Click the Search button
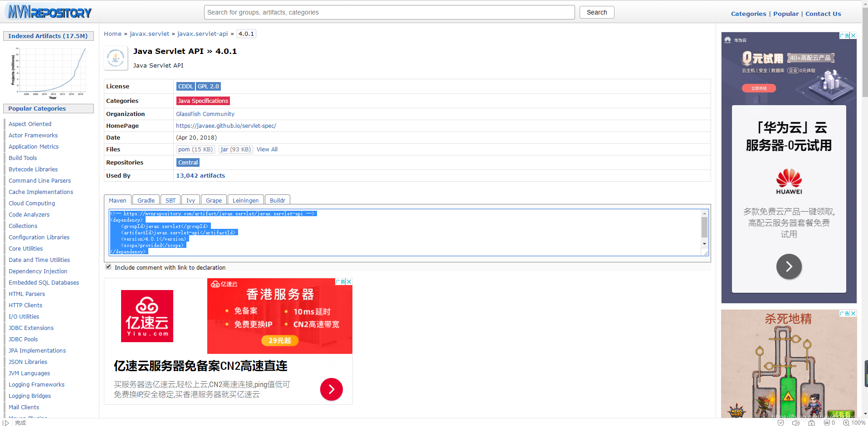 coord(597,12)
